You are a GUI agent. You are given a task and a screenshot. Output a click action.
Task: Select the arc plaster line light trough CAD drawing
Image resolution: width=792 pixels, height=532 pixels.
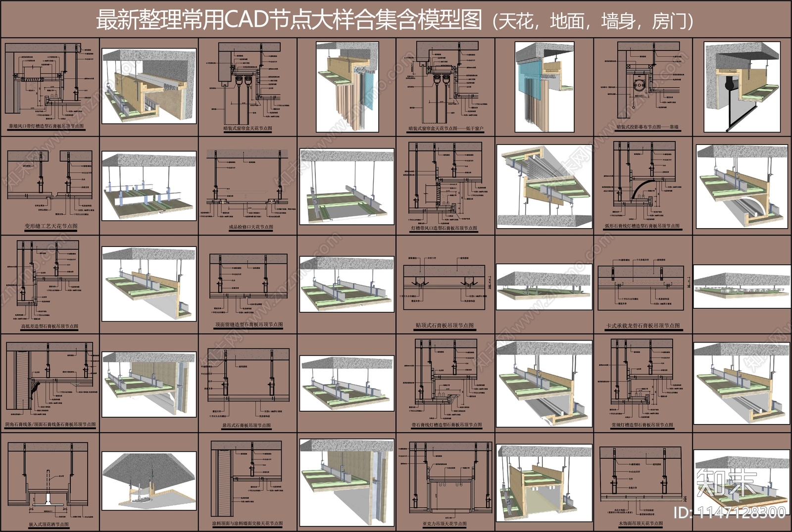point(643,181)
